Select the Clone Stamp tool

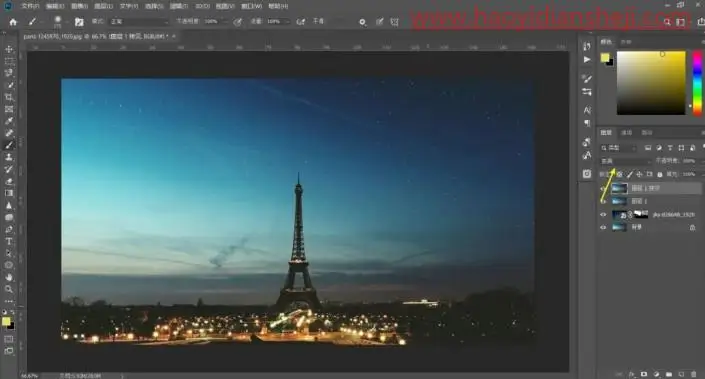(9, 157)
